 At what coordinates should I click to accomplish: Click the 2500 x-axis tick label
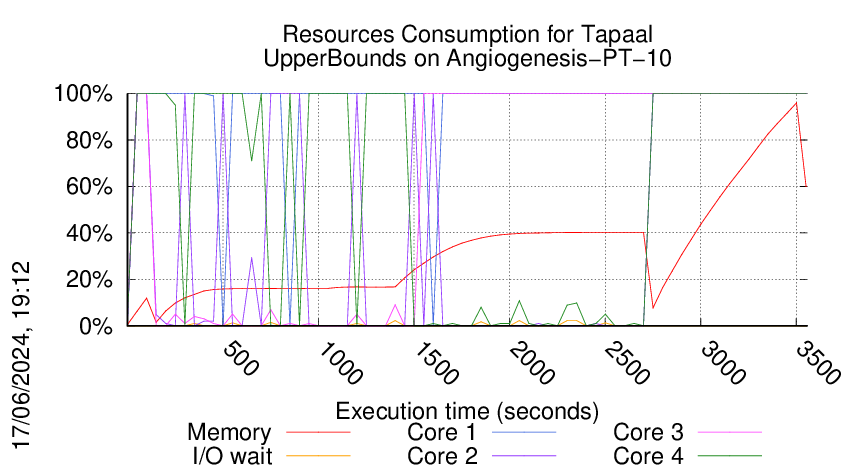(627, 363)
